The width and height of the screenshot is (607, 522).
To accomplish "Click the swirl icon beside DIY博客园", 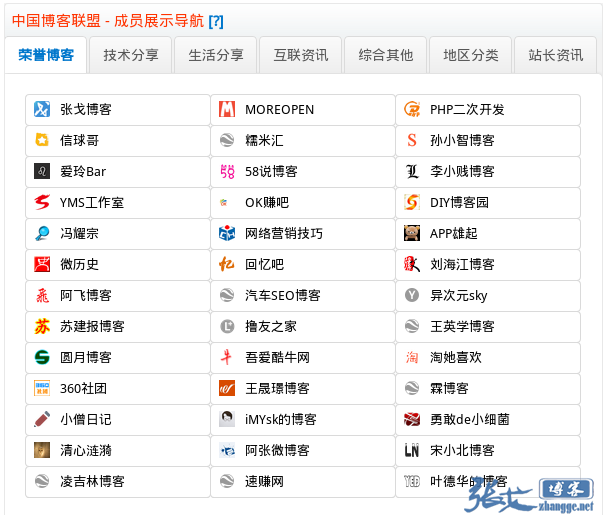I will click(412, 202).
